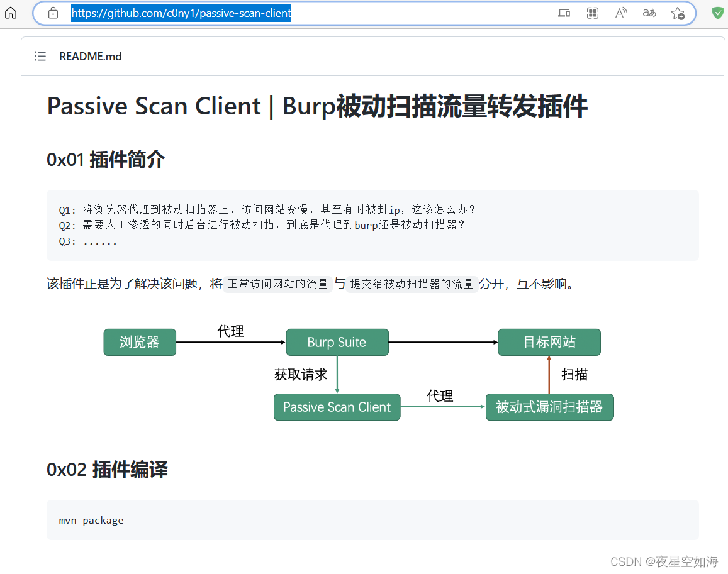Start Read Aloud from address bar

(621, 13)
